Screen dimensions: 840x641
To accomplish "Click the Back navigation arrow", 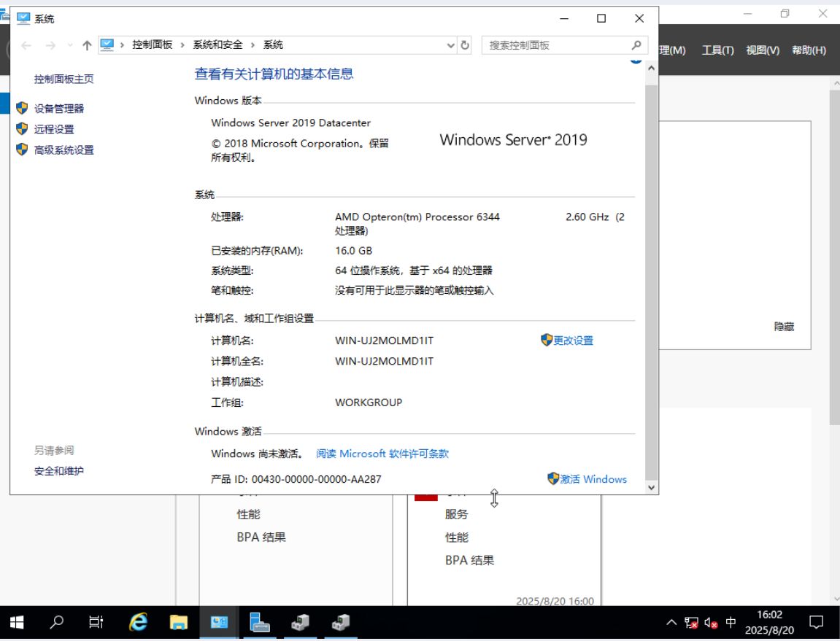I will (x=26, y=45).
